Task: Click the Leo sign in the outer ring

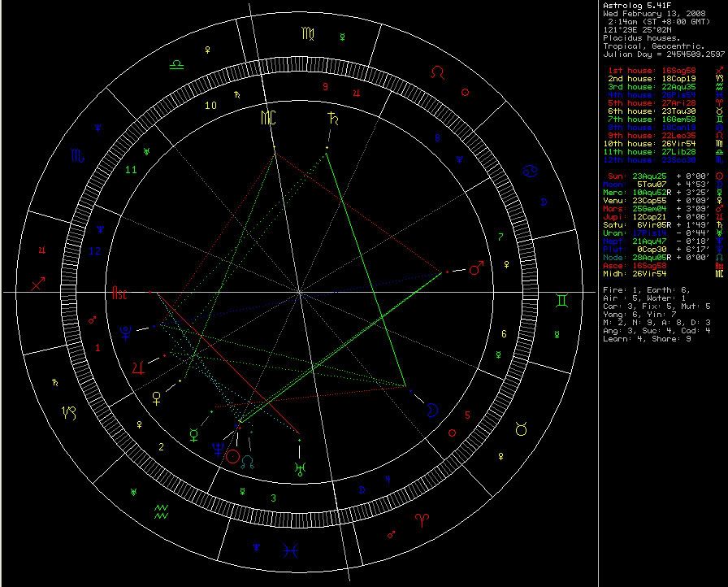Action: 437,73
